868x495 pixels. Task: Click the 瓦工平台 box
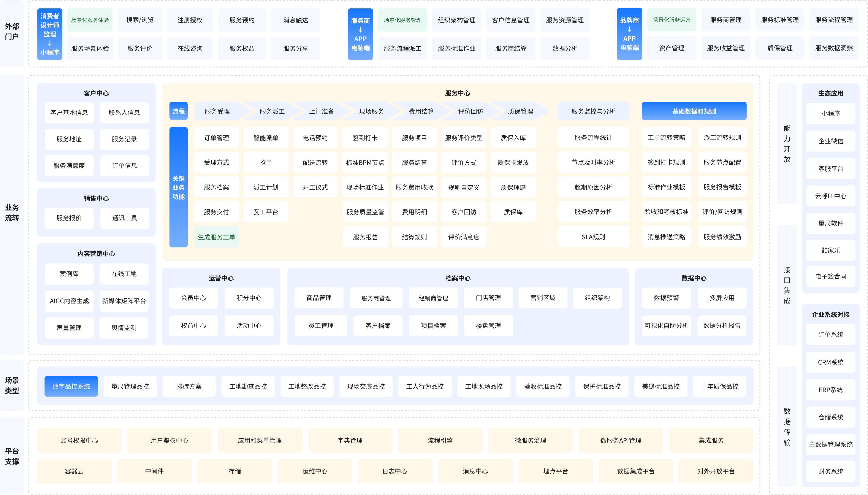click(x=266, y=212)
